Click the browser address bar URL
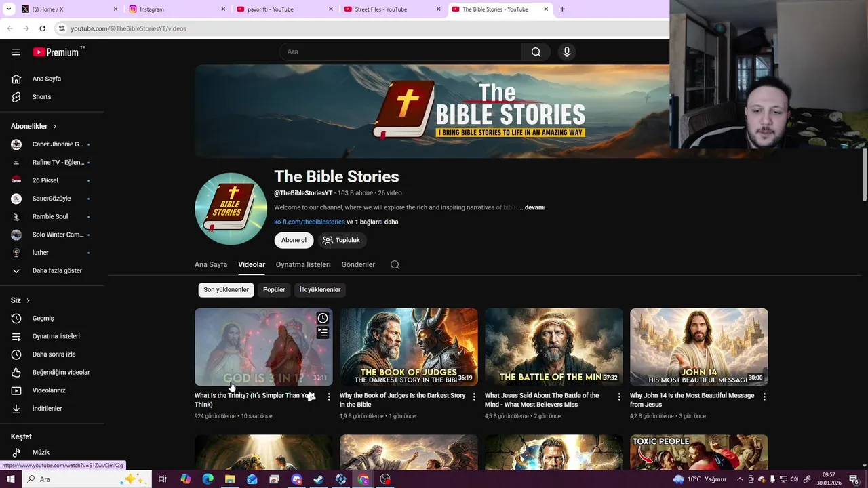Image resolution: width=868 pixels, height=488 pixels. tap(129, 28)
